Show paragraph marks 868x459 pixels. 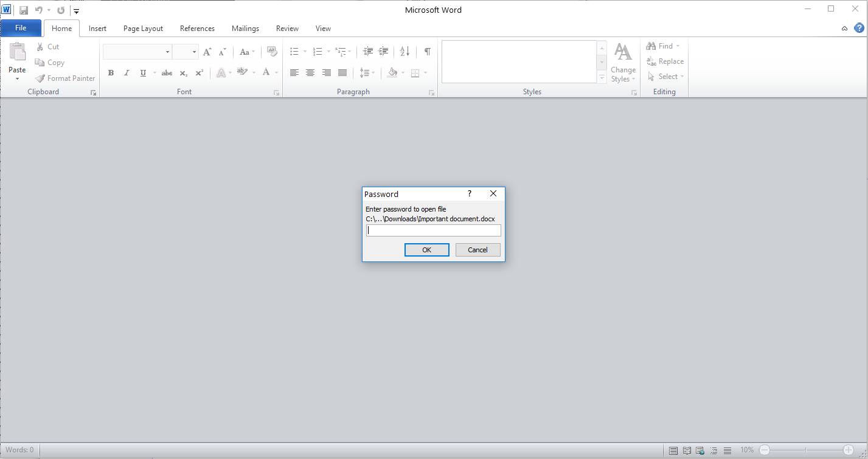tap(427, 52)
